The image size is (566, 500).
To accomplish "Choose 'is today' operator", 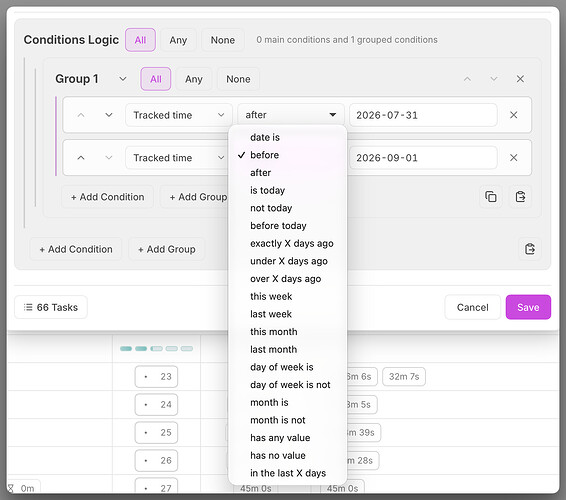I will (x=288, y=190).
